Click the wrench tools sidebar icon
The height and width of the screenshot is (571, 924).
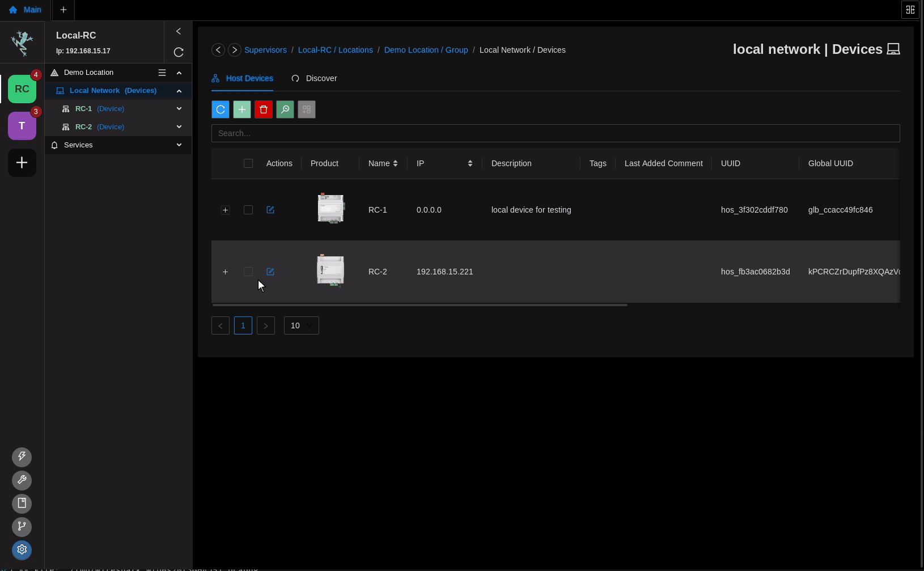22,480
